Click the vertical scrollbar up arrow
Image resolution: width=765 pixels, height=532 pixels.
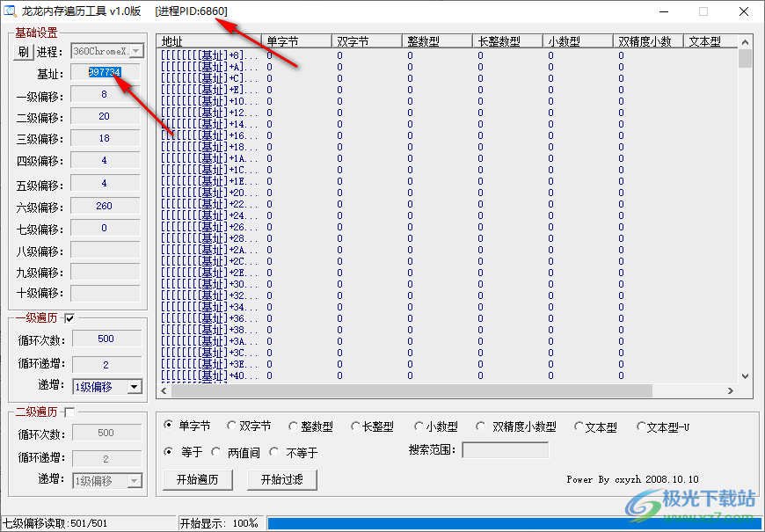[744, 40]
